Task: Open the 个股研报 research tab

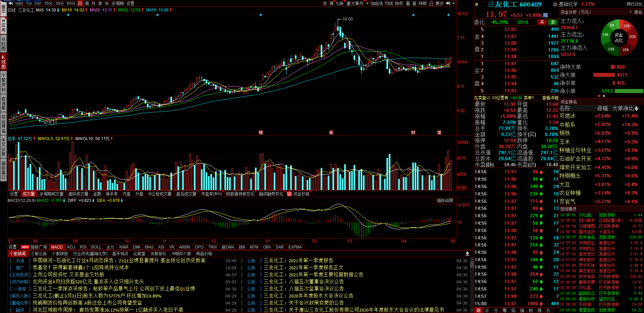Action: 60,254
